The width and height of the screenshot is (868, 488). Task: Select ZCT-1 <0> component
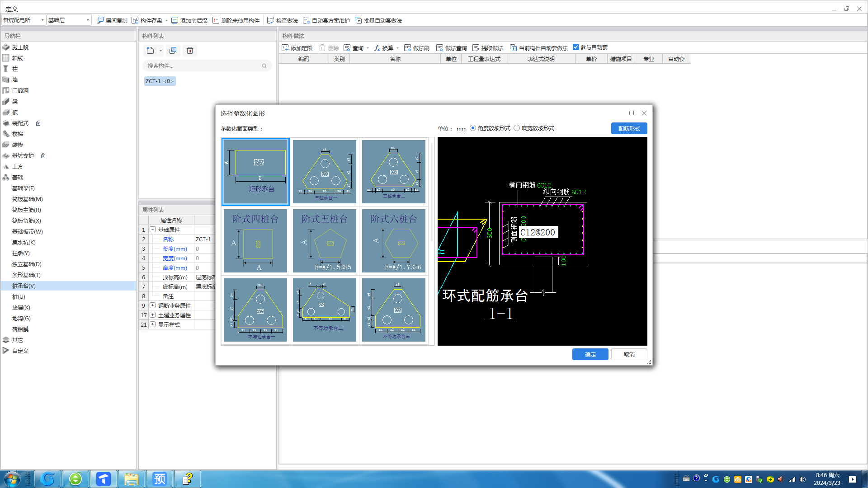pyautogui.click(x=160, y=81)
